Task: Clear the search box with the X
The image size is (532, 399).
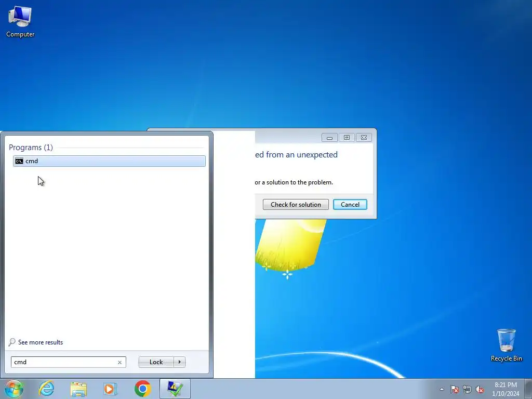Action: (119, 362)
